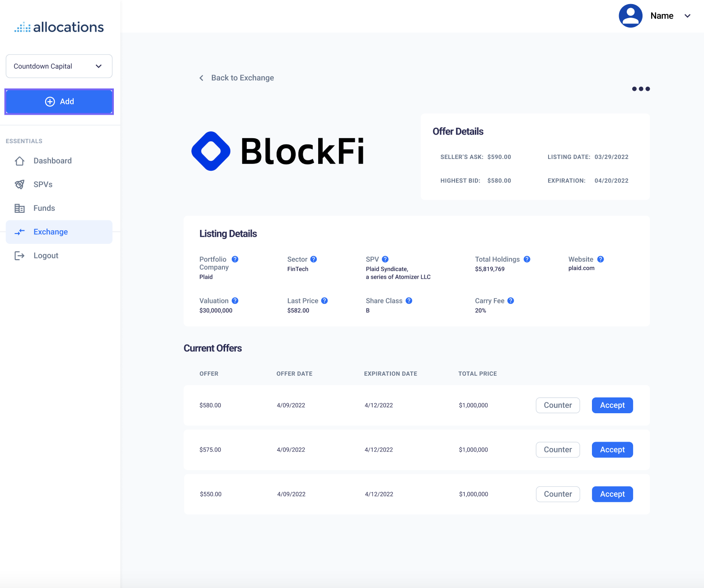Expand the Name account dropdown
Viewport: 704px width, 588px height.
(687, 16)
